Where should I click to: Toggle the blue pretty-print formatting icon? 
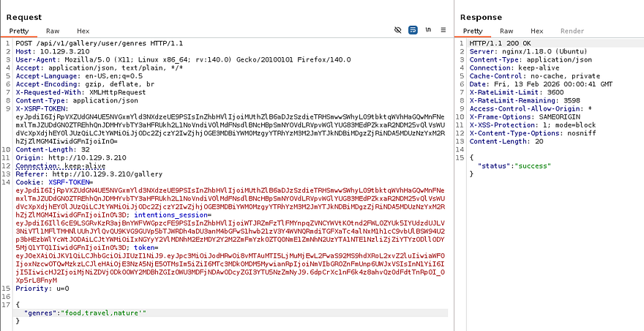click(413, 31)
